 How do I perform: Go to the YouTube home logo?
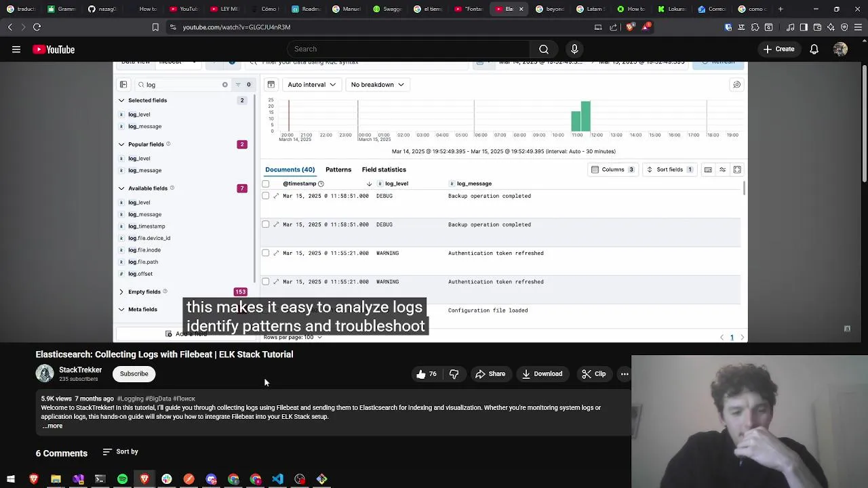coord(54,49)
